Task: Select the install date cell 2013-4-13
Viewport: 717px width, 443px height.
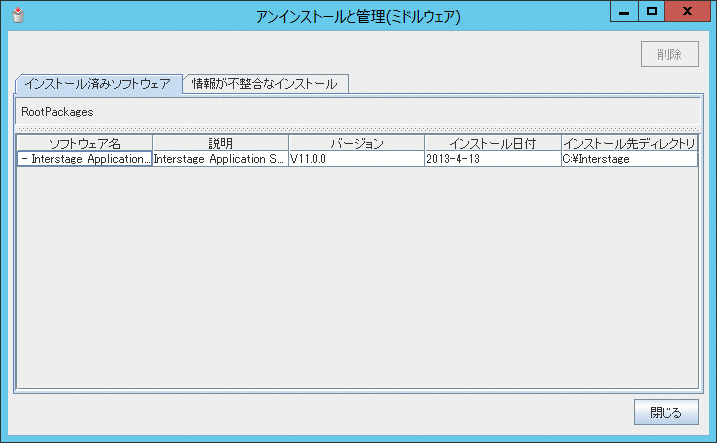Action: click(x=493, y=159)
